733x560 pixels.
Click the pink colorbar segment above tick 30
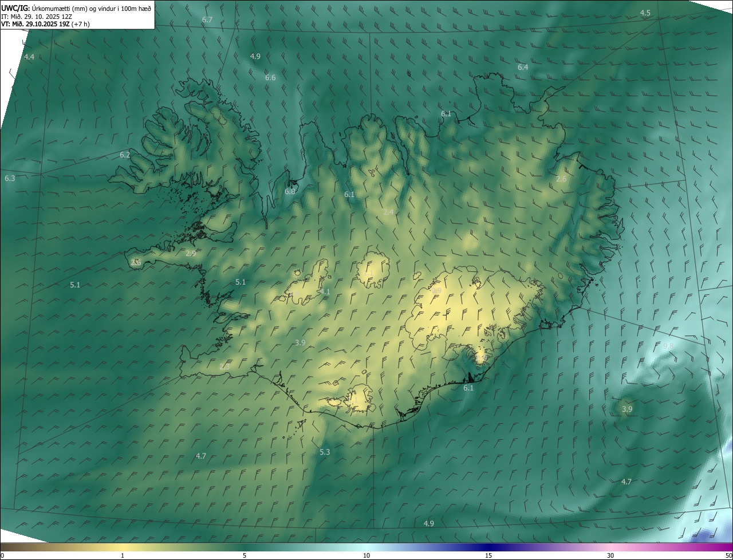(x=610, y=547)
